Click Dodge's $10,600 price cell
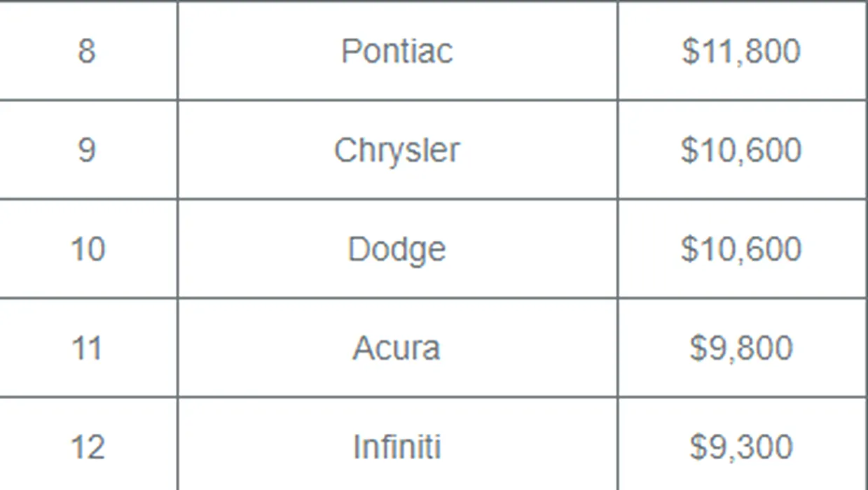This screenshot has height=490, width=868. click(742, 249)
